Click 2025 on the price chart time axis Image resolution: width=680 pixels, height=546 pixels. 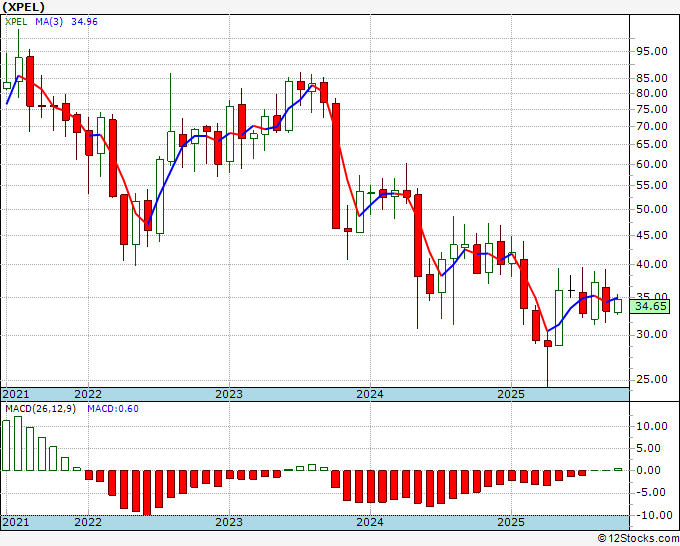click(x=511, y=394)
